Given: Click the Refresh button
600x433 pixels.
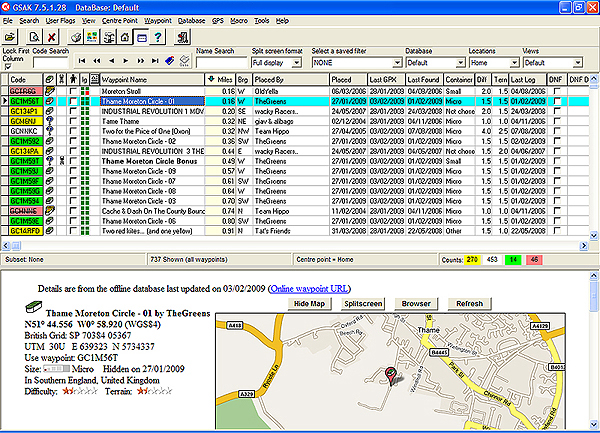Looking at the screenshot, I should coord(470,304).
